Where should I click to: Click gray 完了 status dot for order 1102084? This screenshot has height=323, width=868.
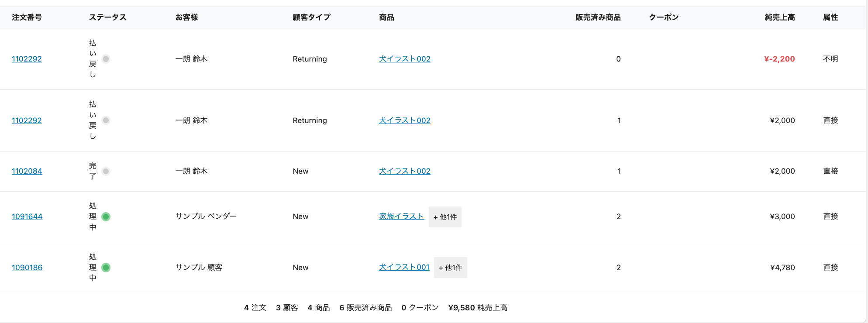(106, 172)
